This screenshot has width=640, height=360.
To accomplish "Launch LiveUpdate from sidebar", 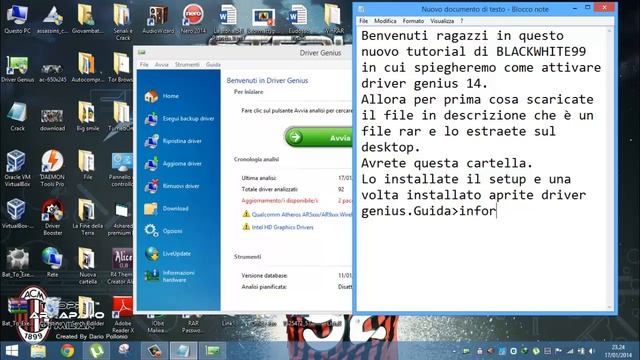I will point(168,253).
